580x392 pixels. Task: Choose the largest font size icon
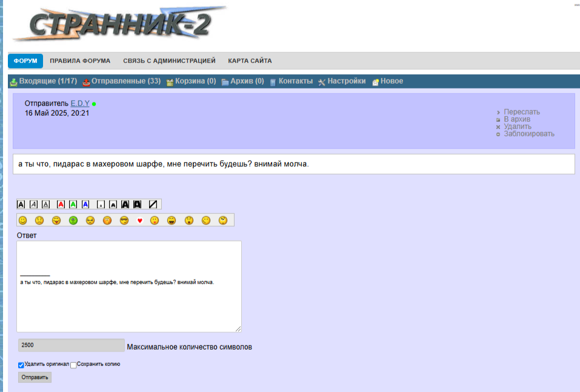tap(138, 204)
